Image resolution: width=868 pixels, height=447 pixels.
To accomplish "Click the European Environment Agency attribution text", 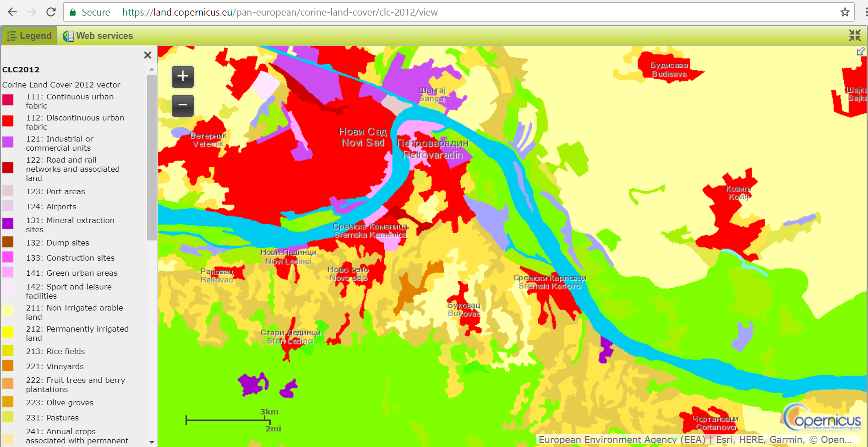I will click(622, 440).
